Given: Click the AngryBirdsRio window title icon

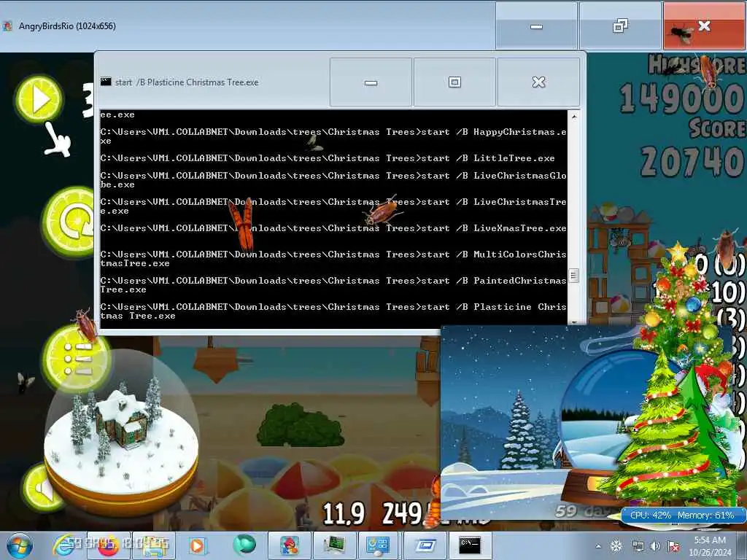Looking at the screenshot, I should tap(7, 26).
